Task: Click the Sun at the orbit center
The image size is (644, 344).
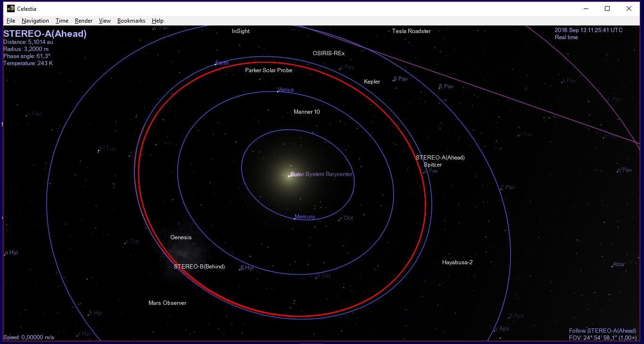Action: point(289,176)
